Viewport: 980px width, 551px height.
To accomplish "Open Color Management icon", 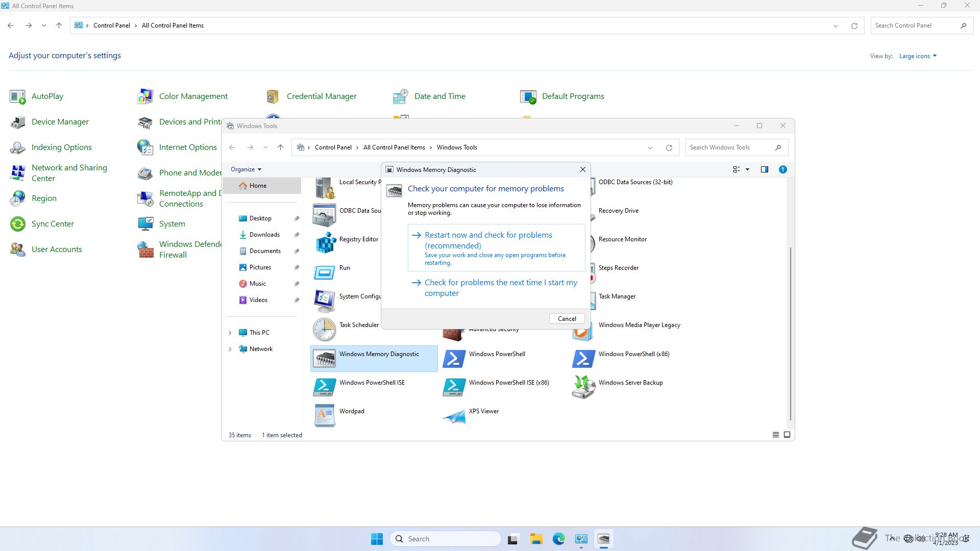I will (x=145, y=96).
